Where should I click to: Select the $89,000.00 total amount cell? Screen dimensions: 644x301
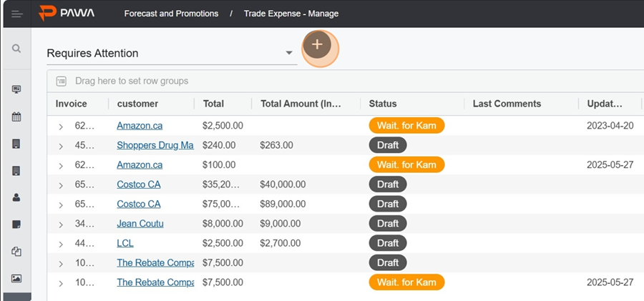point(283,204)
